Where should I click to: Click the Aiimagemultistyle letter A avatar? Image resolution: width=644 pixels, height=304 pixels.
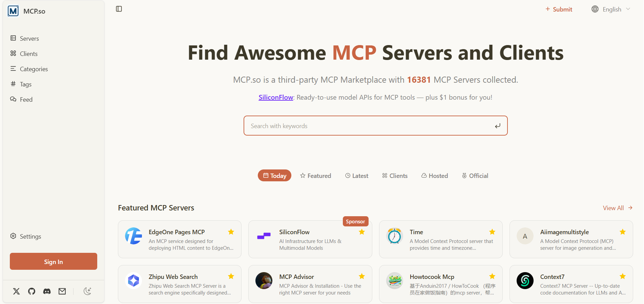(525, 236)
